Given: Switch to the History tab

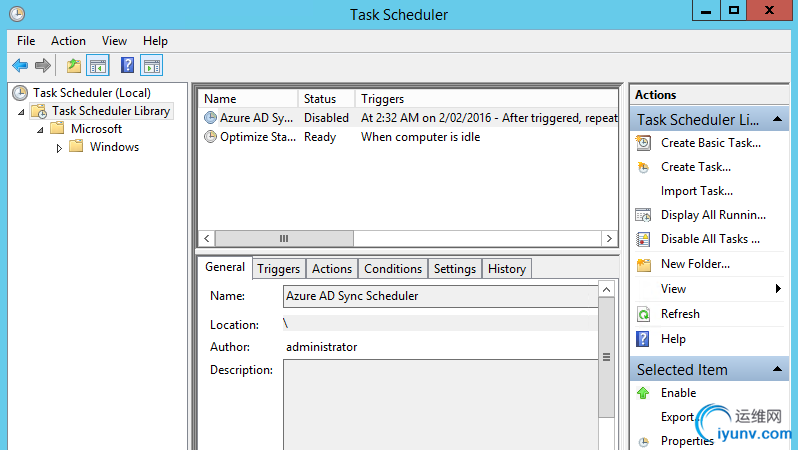Looking at the screenshot, I should tap(507, 269).
